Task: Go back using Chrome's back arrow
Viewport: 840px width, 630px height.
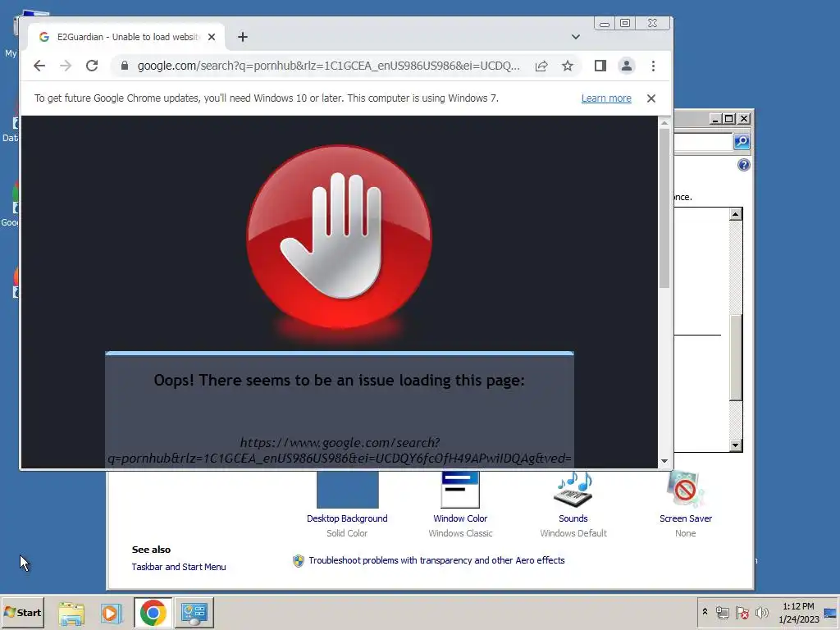Action: coord(39,66)
